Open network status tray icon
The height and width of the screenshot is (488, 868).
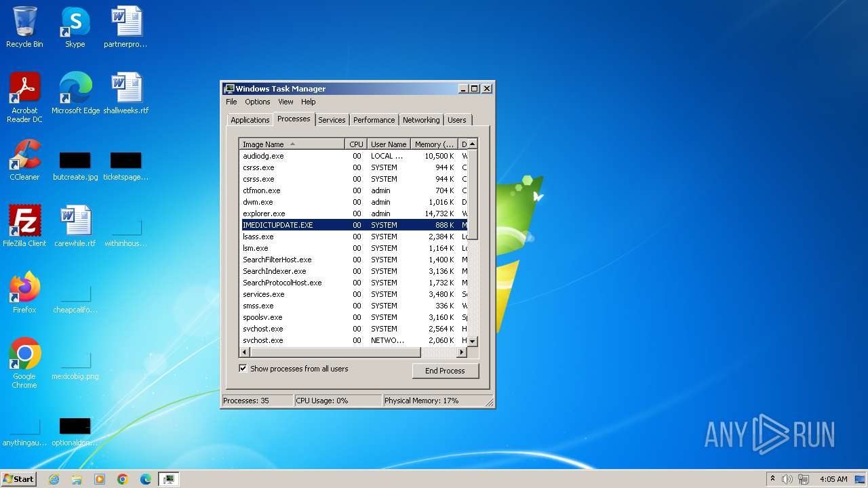[804, 479]
